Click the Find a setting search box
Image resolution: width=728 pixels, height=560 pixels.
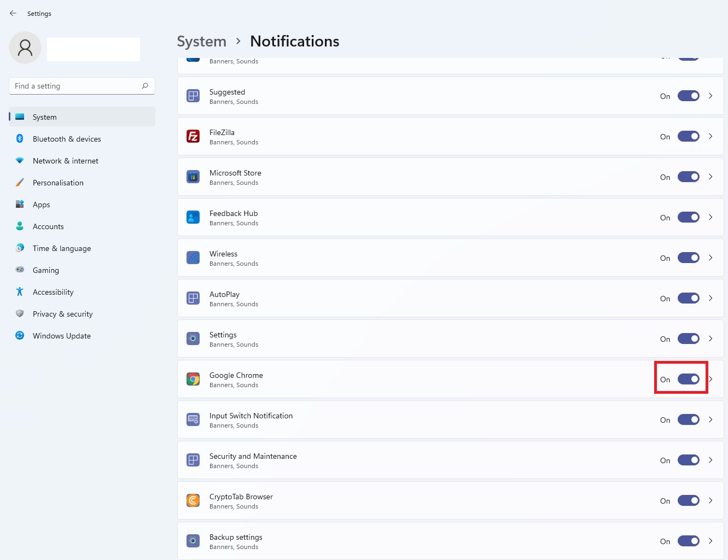77,86
